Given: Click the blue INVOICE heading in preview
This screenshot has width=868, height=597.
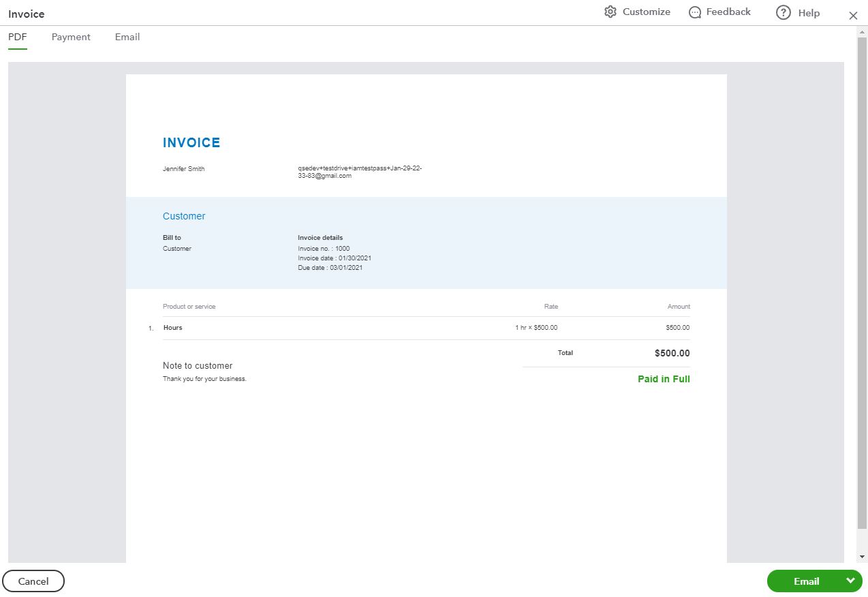Looking at the screenshot, I should tap(191, 142).
